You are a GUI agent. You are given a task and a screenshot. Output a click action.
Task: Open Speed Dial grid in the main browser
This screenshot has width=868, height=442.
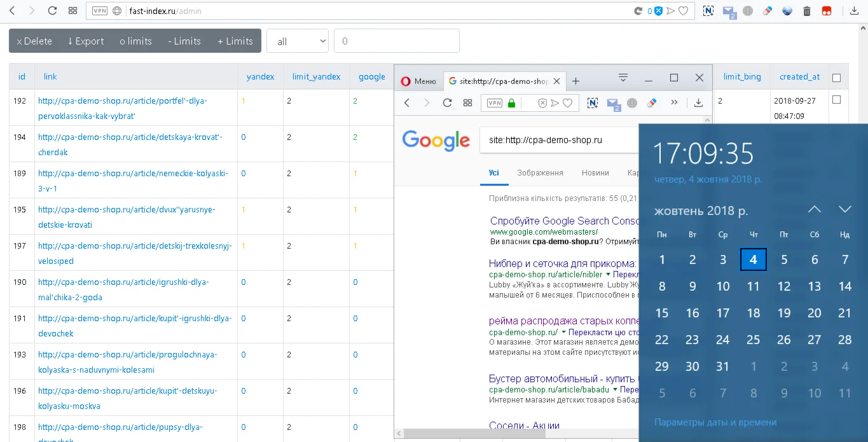click(x=72, y=11)
